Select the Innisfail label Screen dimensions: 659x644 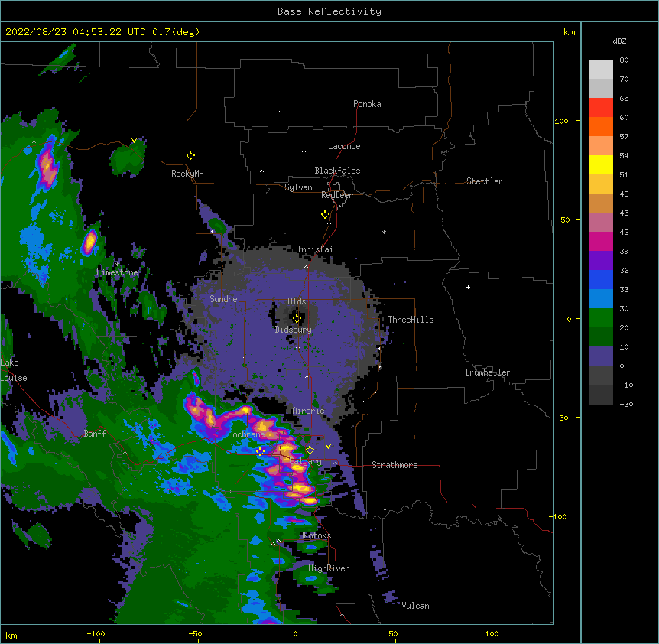[x=317, y=249]
